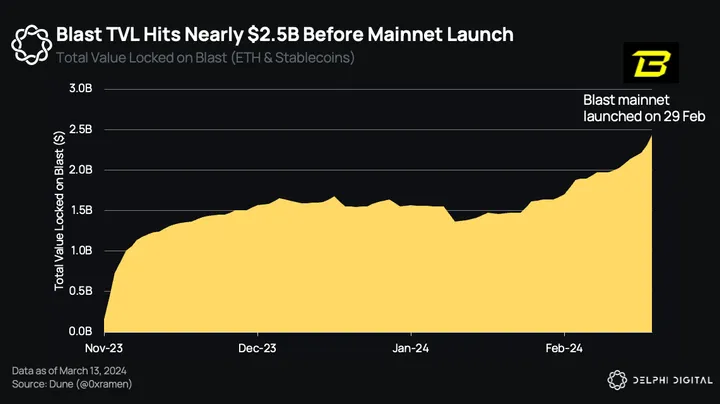Select the subtitle 'Total Value Locked on Blast'
720x404 pixels.
coord(205,57)
